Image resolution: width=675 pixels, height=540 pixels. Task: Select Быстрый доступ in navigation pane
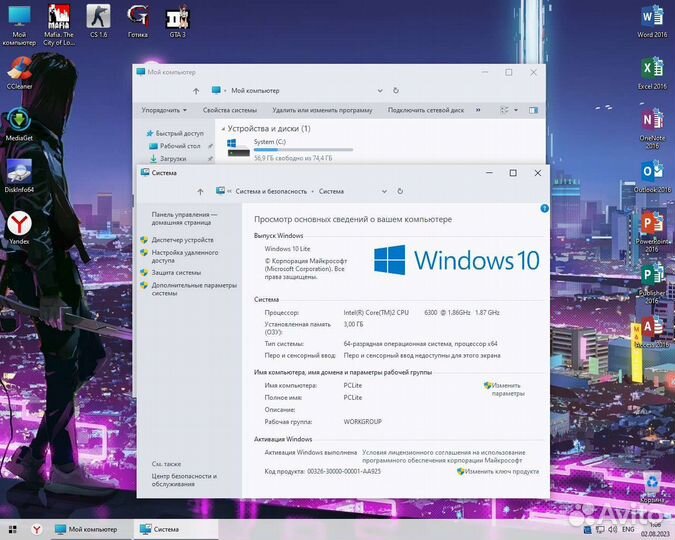179,133
